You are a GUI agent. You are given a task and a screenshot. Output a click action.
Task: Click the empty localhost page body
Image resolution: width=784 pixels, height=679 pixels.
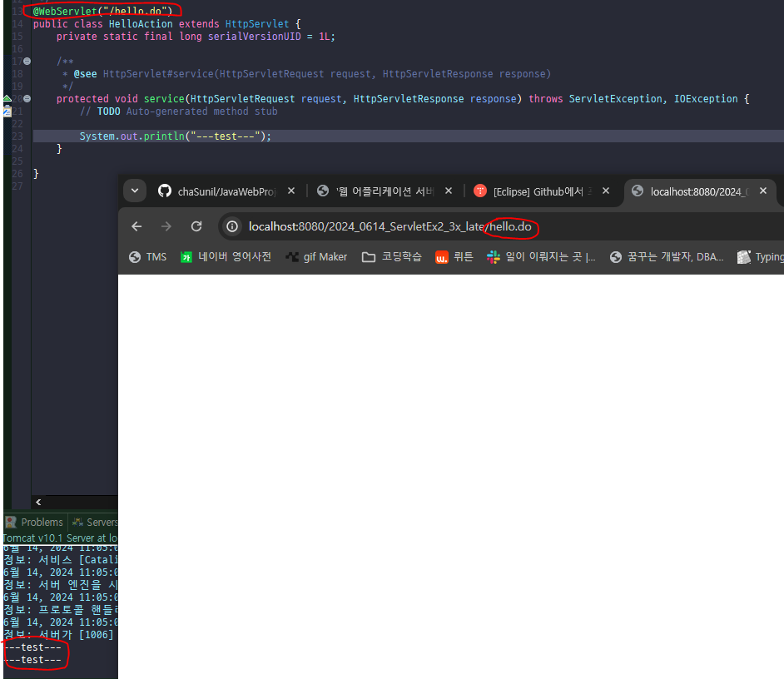click(x=450, y=475)
